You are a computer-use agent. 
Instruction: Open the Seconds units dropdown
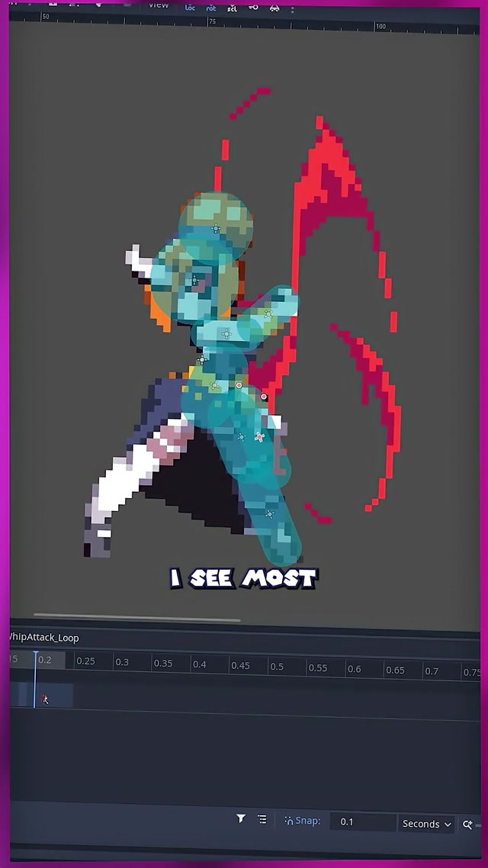click(x=427, y=824)
